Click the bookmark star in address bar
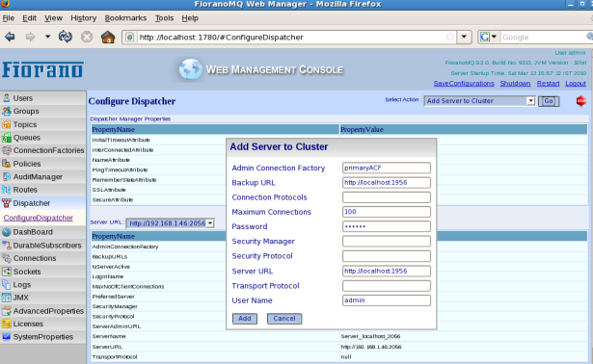 (449, 37)
